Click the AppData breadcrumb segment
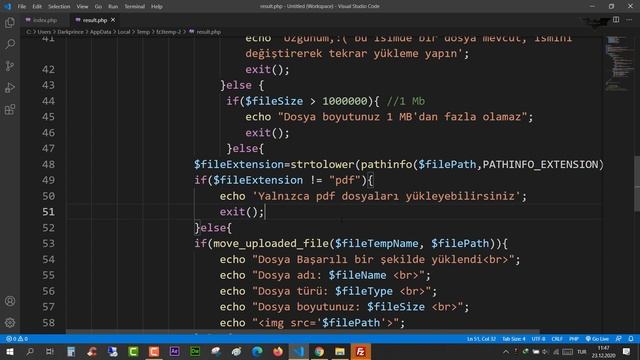640x360 pixels. 100,32
